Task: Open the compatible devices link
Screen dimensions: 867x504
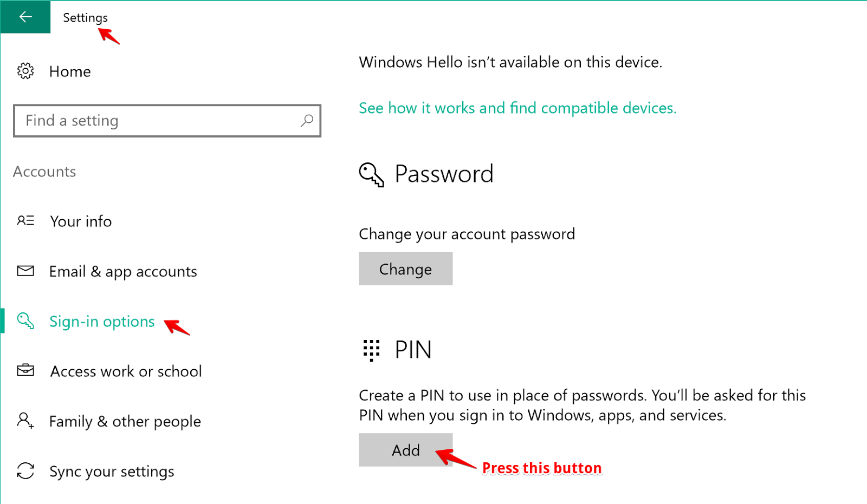Action: click(517, 108)
